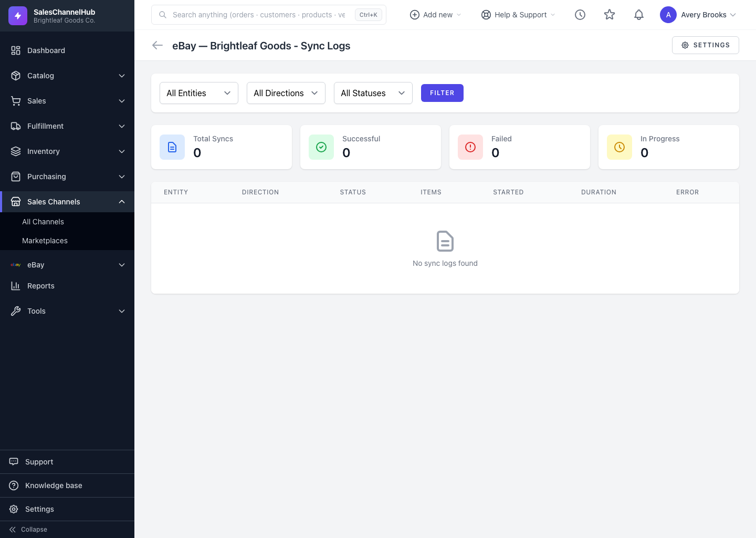Click the Failed alert icon
Screen dimensions: 756x538
pyautogui.click(x=470, y=147)
